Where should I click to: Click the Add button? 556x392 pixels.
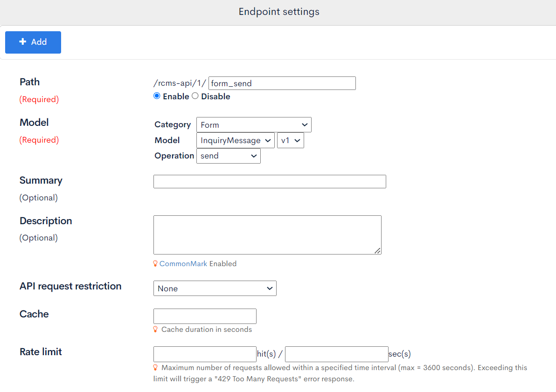tap(33, 42)
